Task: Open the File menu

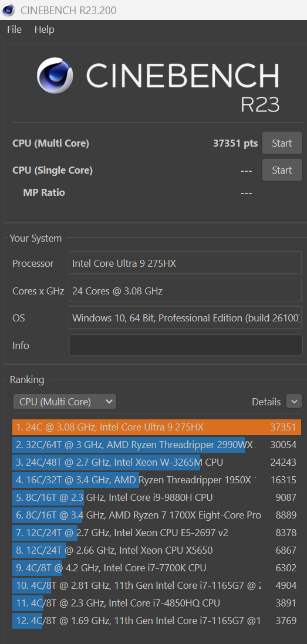Action: click(x=15, y=29)
